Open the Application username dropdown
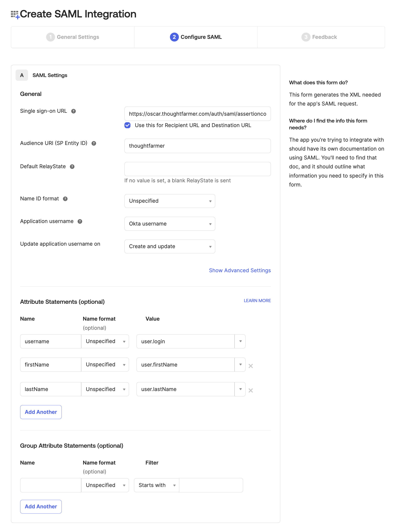Image resolution: width=403 pixels, height=532 pixels. 170,224
